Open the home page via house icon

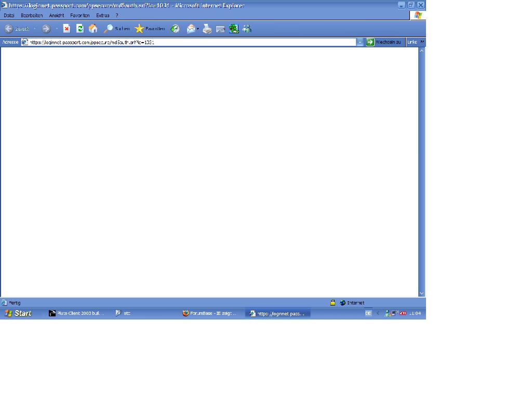pyautogui.click(x=93, y=29)
